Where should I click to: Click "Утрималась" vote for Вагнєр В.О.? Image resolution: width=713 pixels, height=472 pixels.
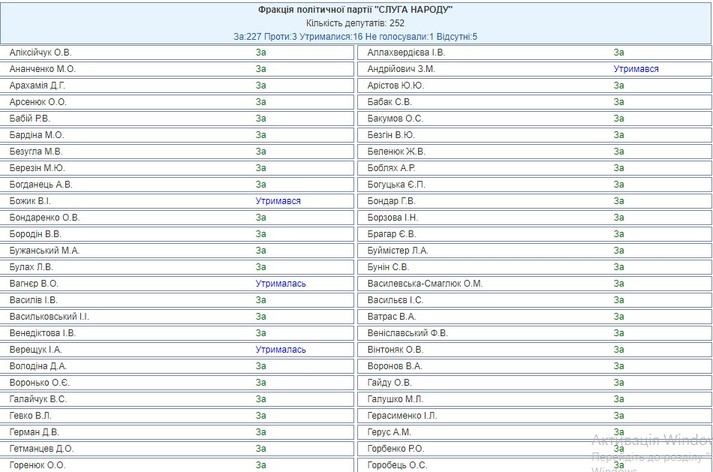coord(280,284)
